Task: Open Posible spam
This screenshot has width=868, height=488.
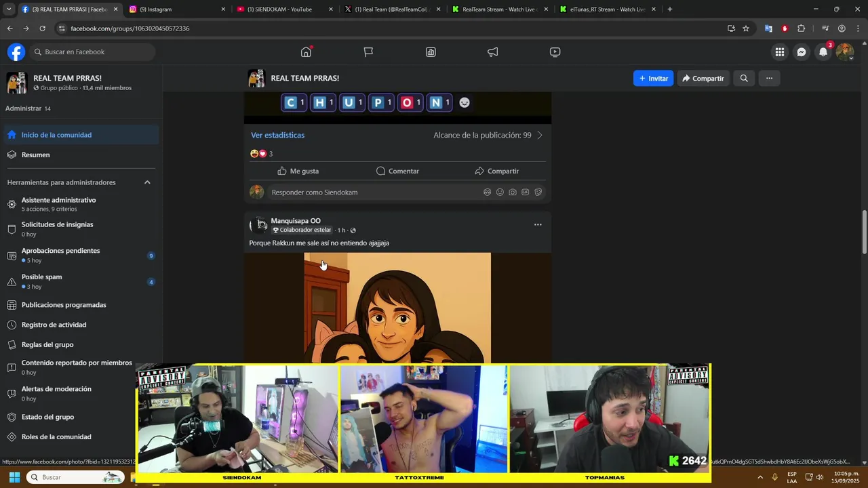Action: point(81,281)
